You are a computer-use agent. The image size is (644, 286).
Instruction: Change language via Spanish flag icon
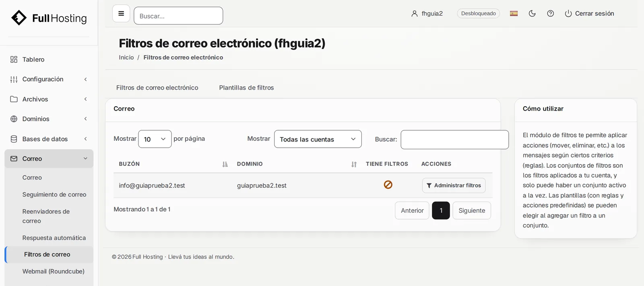pos(514,14)
